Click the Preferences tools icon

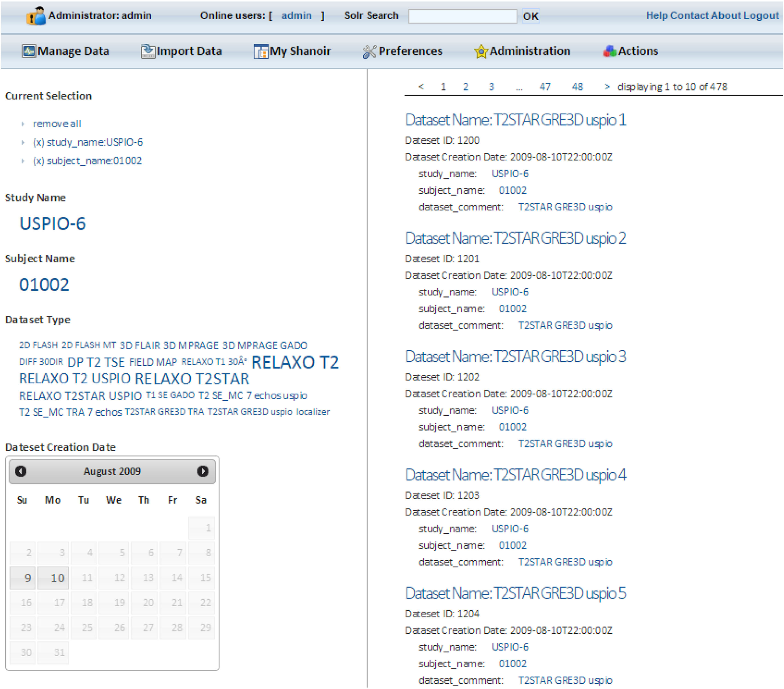pos(369,51)
